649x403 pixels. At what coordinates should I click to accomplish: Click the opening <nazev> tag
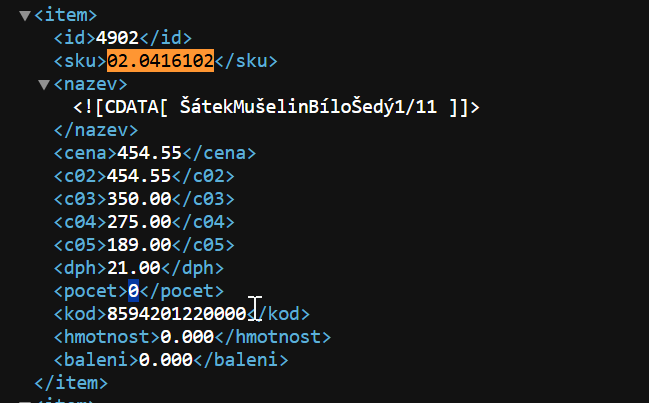[91, 84]
